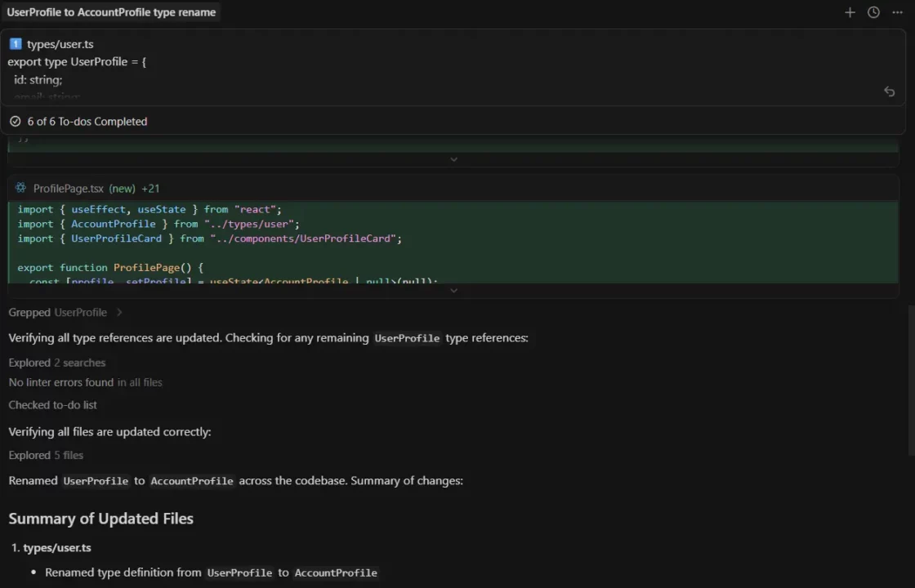Select the UserProfile to AccountProfile chat tab
Viewport: 915px width, 588px height.
click(112, 12)
